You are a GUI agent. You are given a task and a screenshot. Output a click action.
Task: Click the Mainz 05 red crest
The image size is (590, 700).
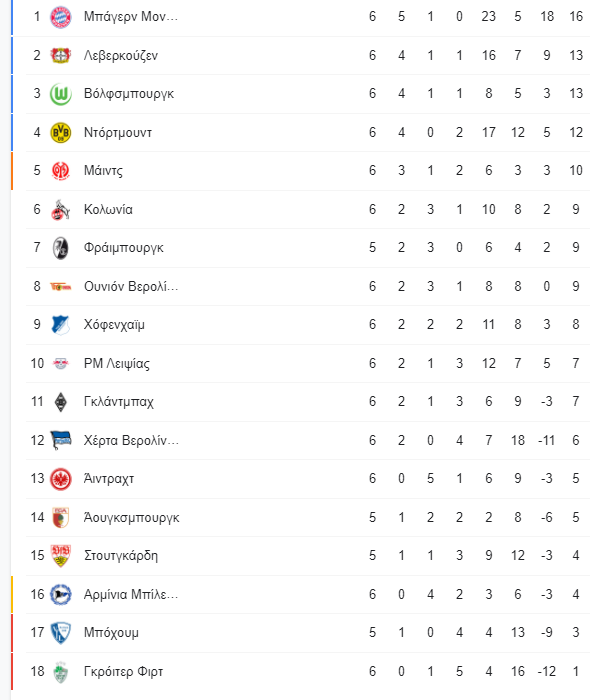tap(60, 171)
